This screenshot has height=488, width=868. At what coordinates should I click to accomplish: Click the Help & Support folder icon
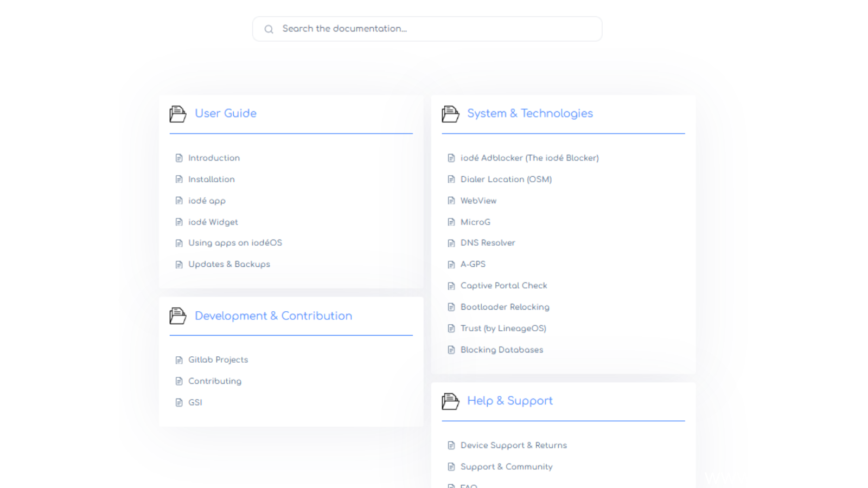click(x=450, y=401)
